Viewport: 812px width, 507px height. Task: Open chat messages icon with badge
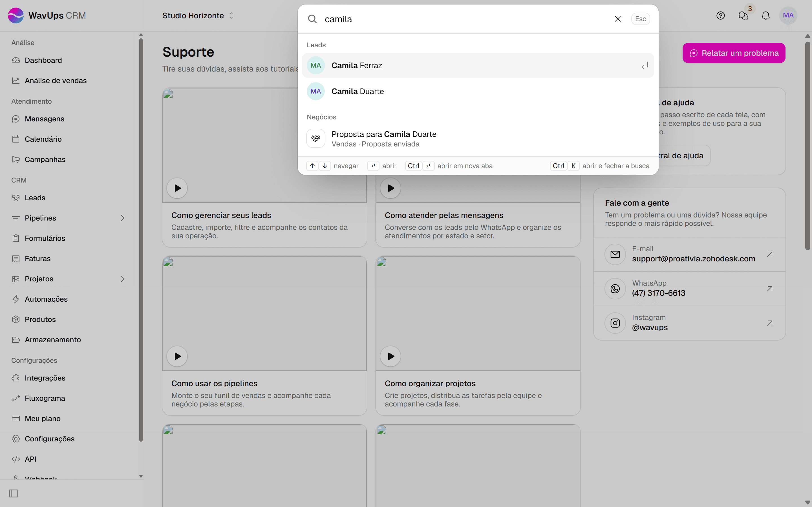click(743, 15)
